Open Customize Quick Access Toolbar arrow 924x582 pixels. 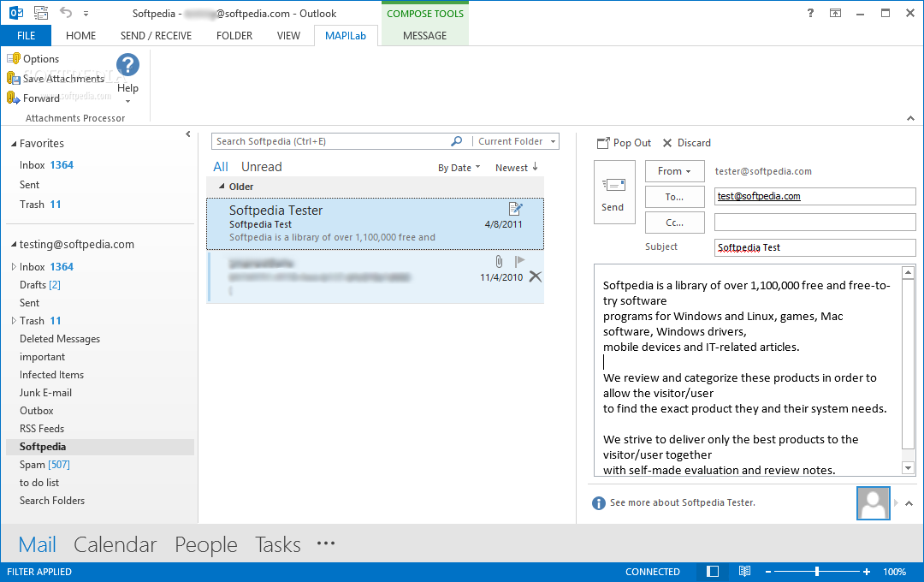click(86, 13)
